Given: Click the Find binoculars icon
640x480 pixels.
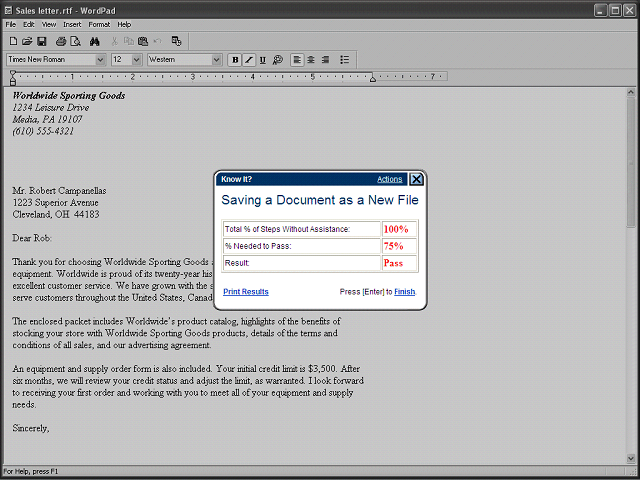Looking at the screenshot, I should 95,41.
